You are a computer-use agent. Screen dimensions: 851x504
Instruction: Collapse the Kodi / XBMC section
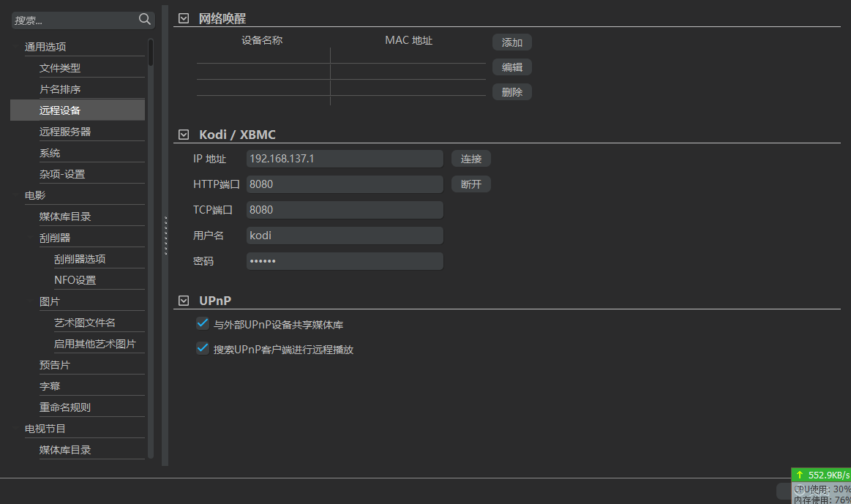pyautogui.click(x=184, y=135)
